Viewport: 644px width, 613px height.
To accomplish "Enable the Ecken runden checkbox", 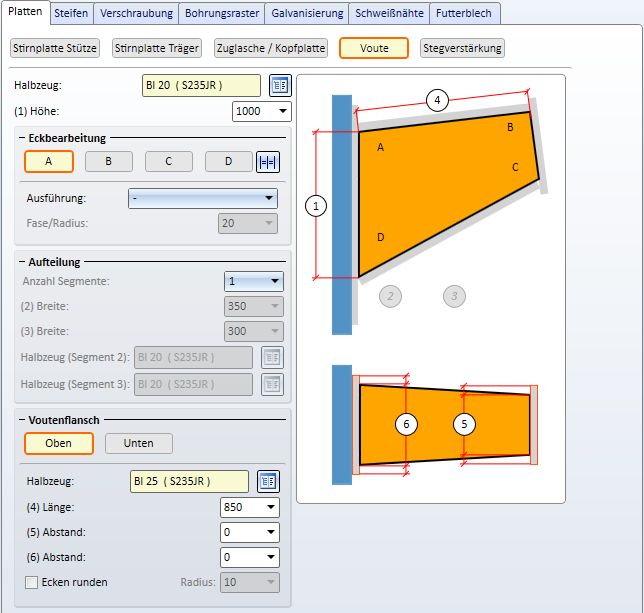I will [31, 582].
